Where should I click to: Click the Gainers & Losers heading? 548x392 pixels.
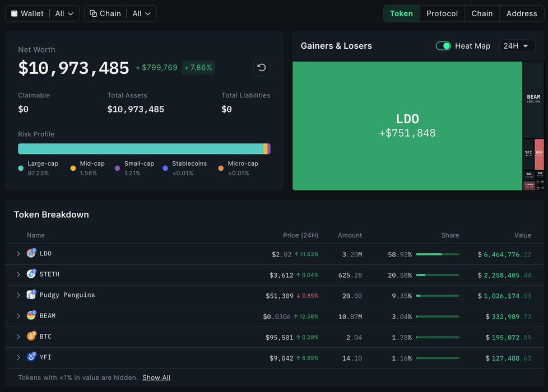point(336,46)
